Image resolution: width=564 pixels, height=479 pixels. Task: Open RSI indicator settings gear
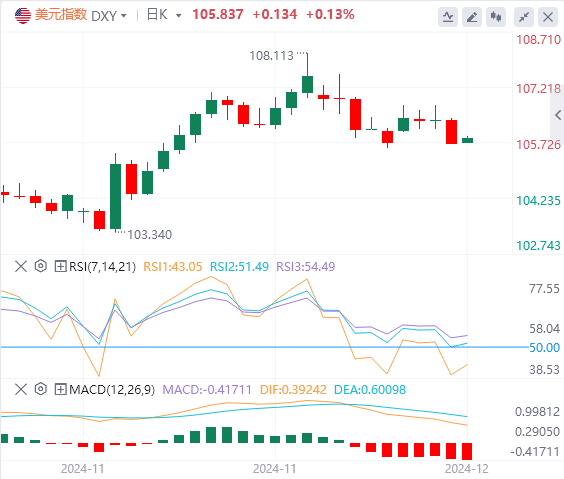tap(41, 266)
